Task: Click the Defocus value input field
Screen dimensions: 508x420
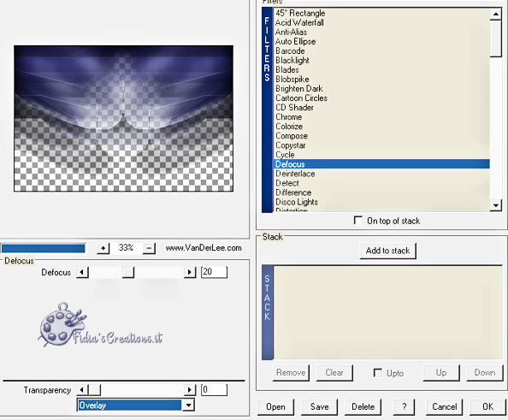Action: point(214,272)
